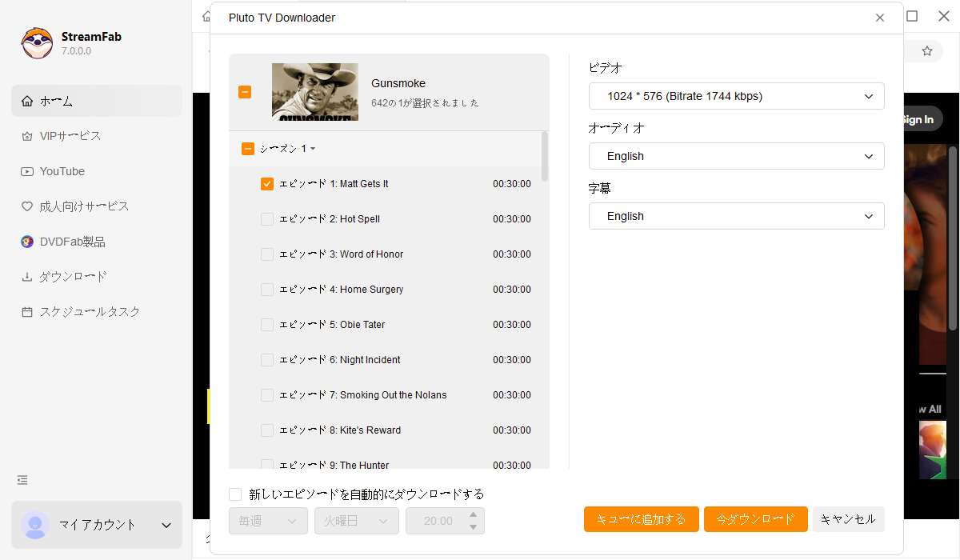Check Episode 3: Word of Honor

[267, 254]
